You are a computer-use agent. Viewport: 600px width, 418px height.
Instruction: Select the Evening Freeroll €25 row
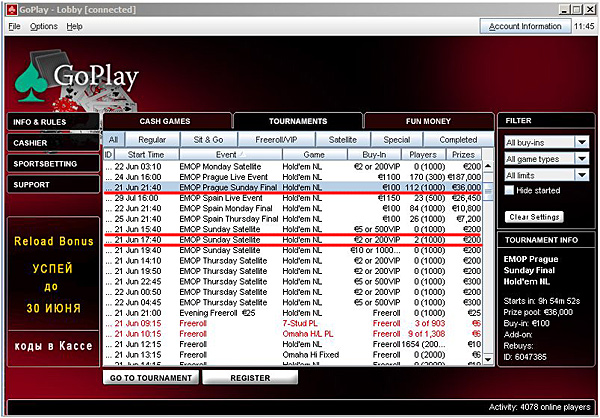tap(293, 313)
